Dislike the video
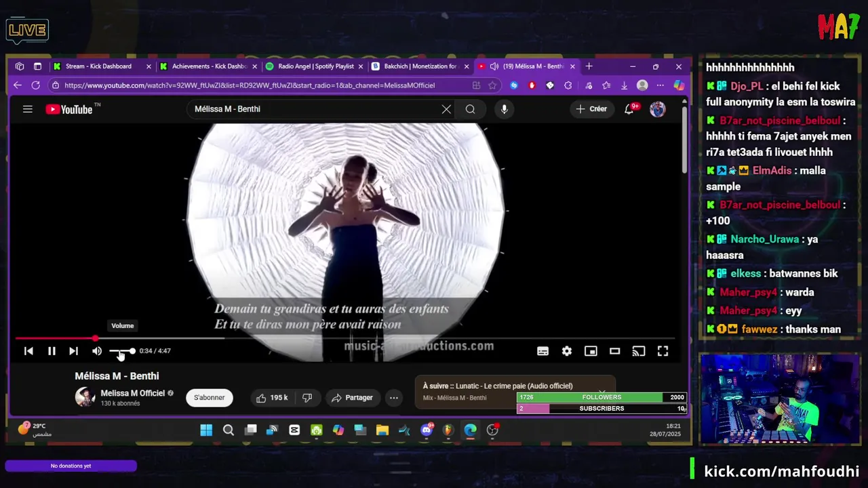868x488 pixels. coord(307,398)
